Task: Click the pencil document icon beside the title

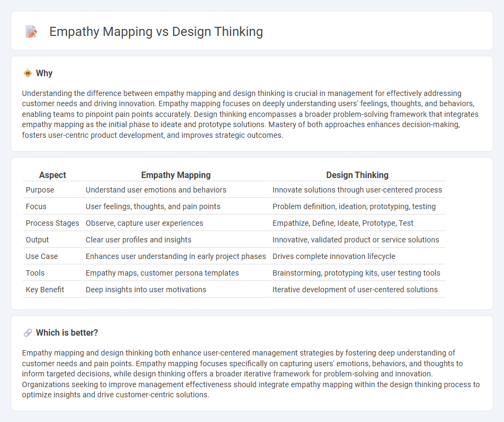Action: click(31, 32)
